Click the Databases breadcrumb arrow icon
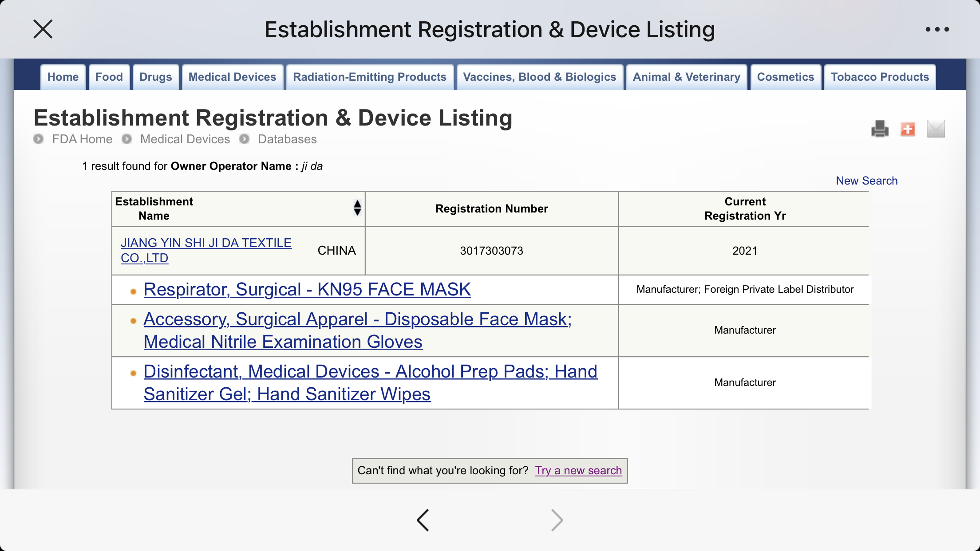 (244, 139)
